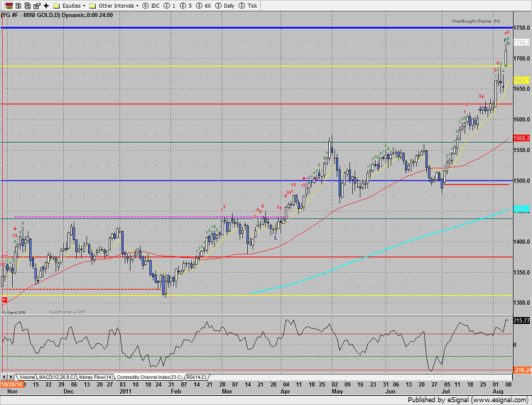Click the Aug month label on time axis

click(x=498, y=391)
